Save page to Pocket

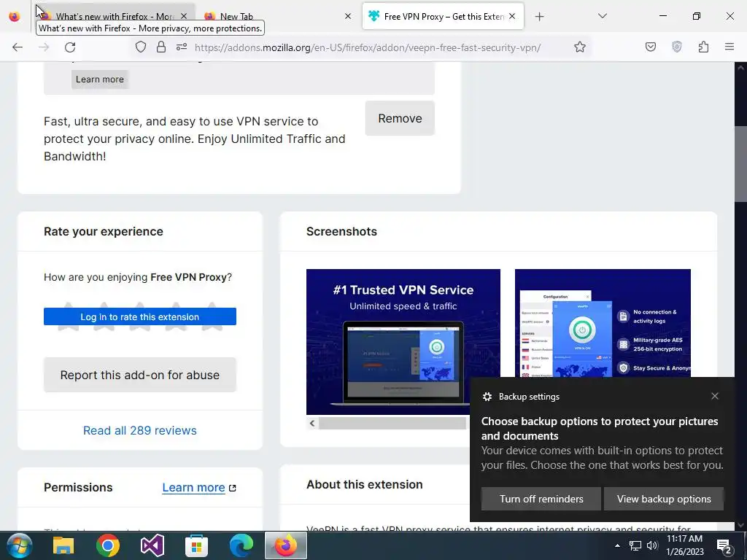coord(650,47)
